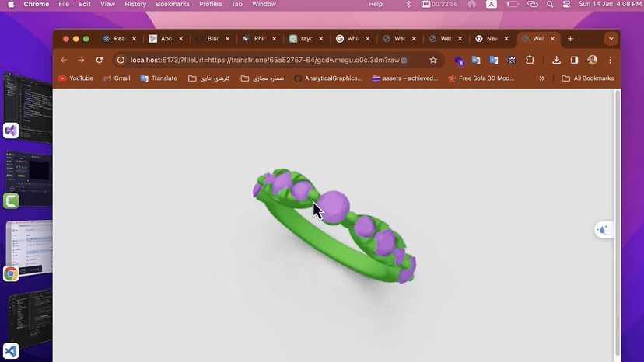Open the Gmail bookmark
Viewport: 644px width, 362px height.
pos(117,78)
